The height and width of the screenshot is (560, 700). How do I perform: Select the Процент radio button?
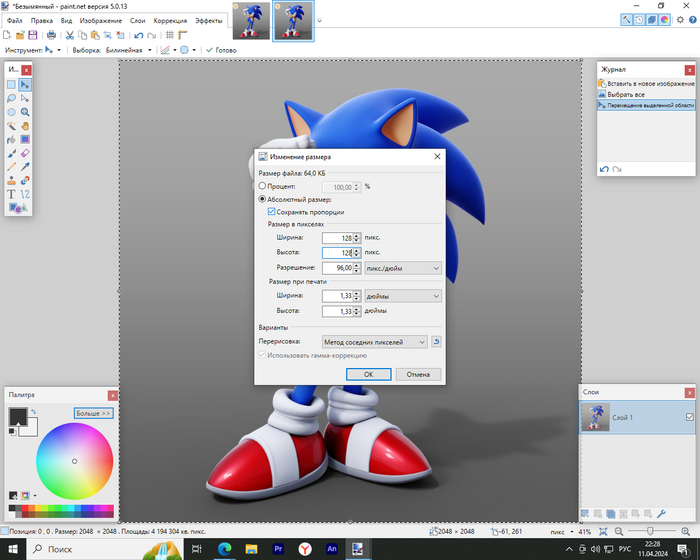pyautogui.click(x=263, y=186)
